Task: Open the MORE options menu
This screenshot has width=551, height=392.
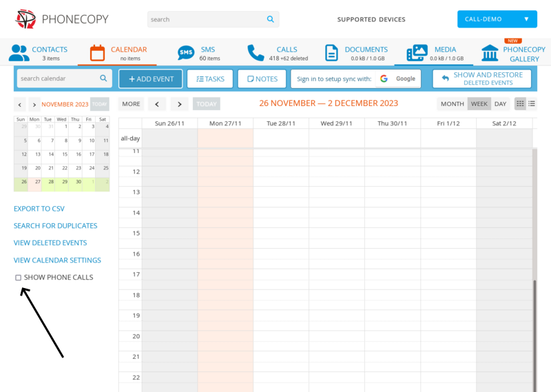Action: 131,104
